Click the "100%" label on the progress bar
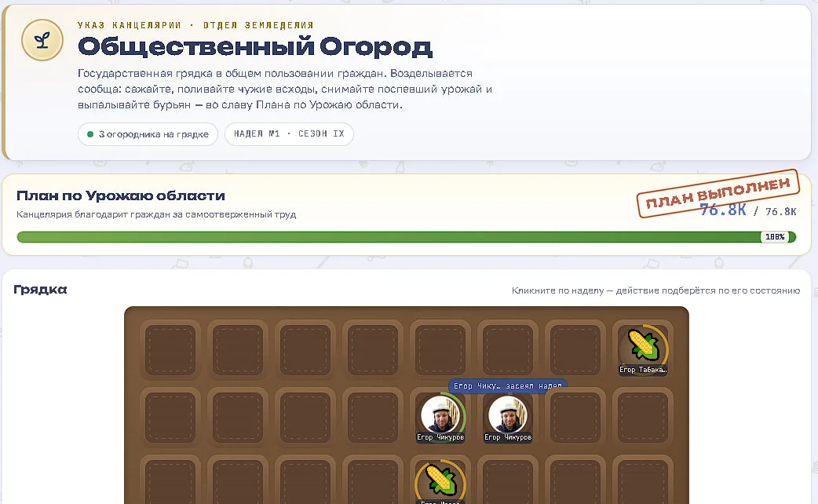 coord(775,237)
